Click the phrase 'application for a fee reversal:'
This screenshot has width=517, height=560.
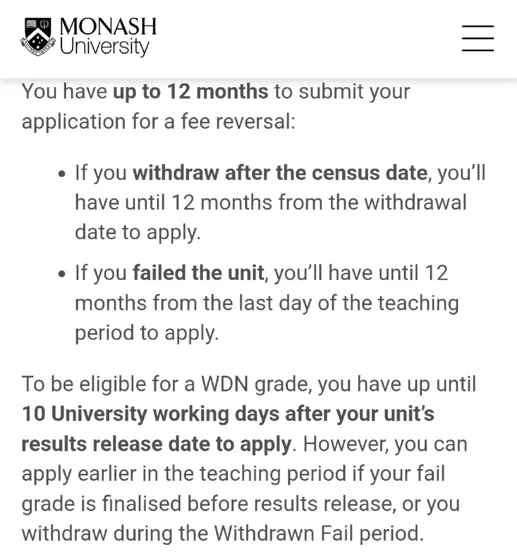(x=159, y=121)
